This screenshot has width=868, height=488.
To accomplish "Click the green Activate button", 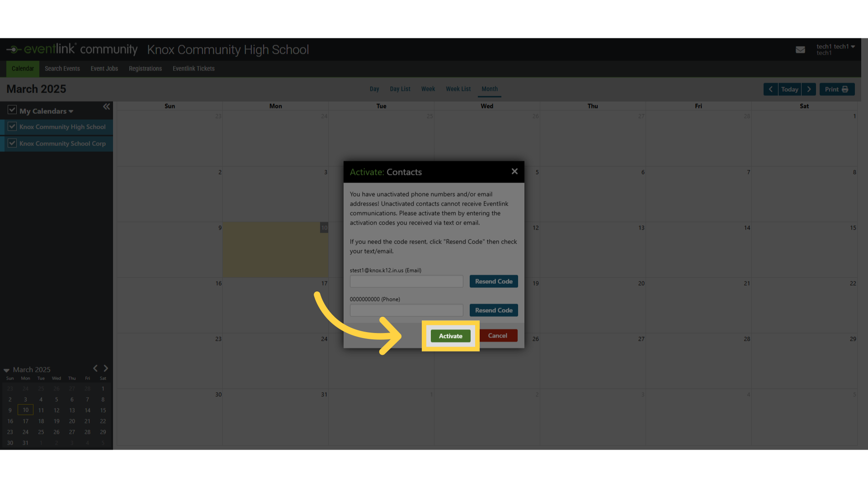I will (x=450, y=336).
